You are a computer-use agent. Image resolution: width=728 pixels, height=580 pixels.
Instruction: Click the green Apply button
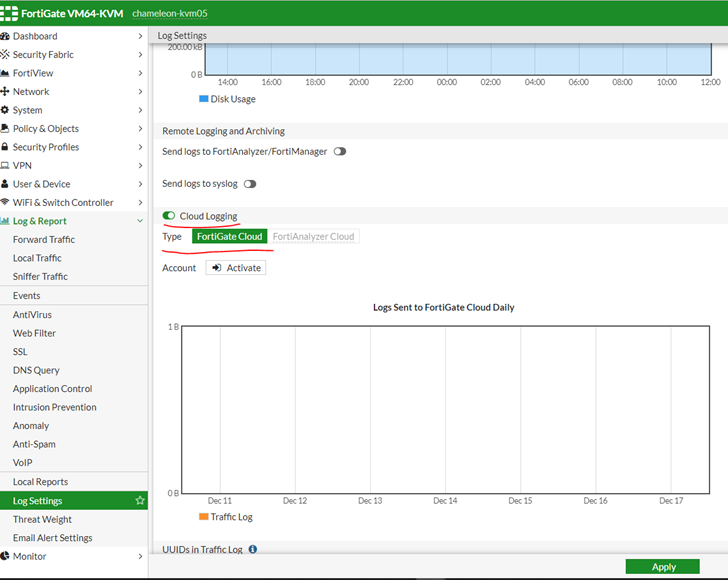click(663, 567)
